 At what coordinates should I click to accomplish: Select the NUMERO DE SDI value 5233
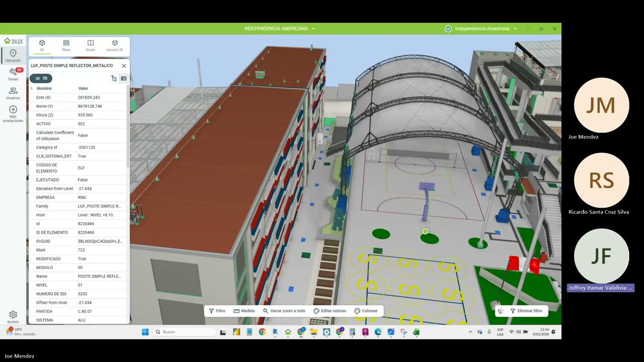pos(82,294)
